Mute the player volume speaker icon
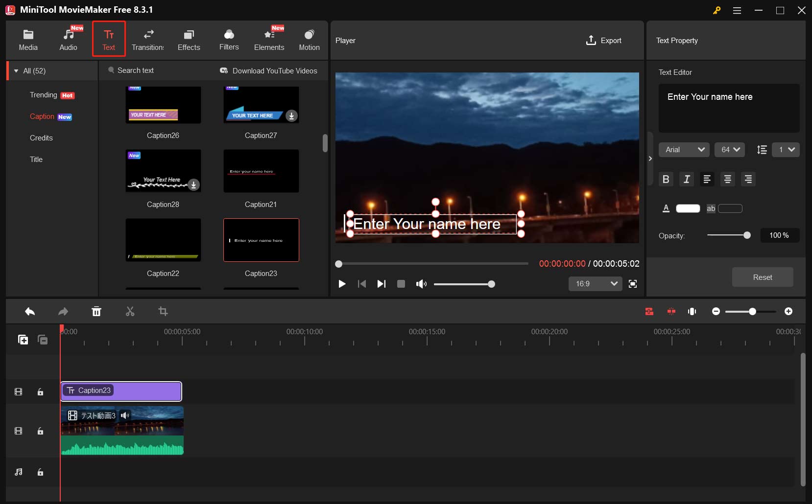812x504 pixels. coord(421,284)
